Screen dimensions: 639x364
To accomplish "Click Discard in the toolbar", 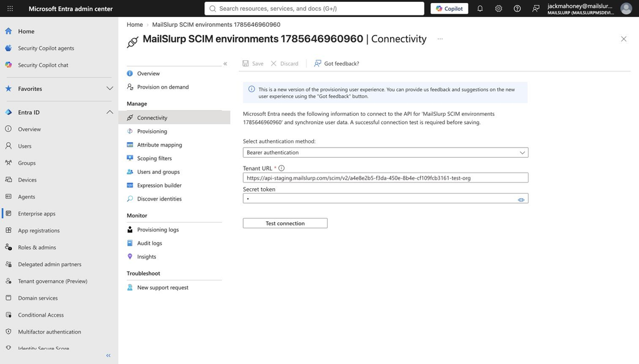I will 285,64.
